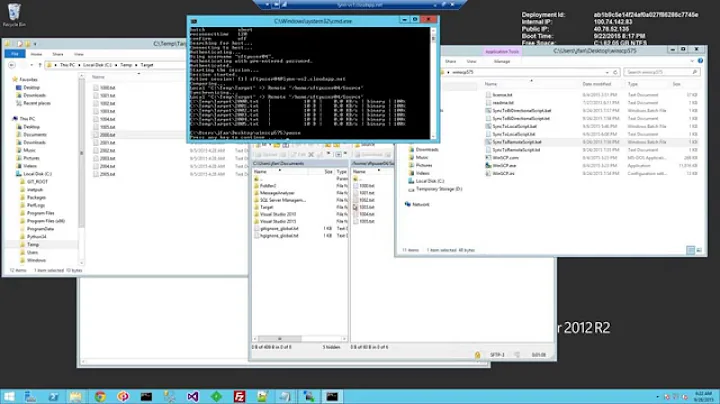Select WinSCP.exe application file
Screen dimensions: 720x404
(x=504, y=166)
